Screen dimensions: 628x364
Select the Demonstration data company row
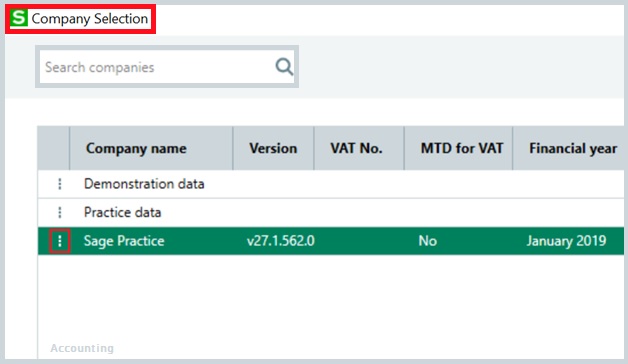(331, 184)
